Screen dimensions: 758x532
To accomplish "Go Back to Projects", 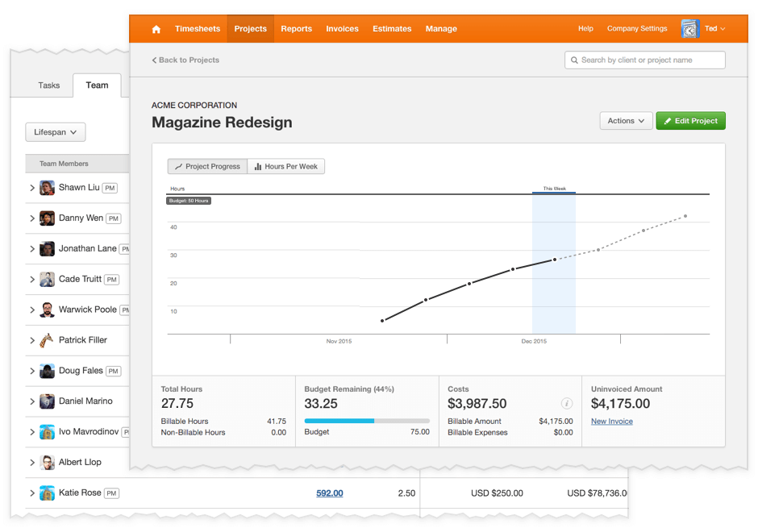I will (x=185, y=60).
